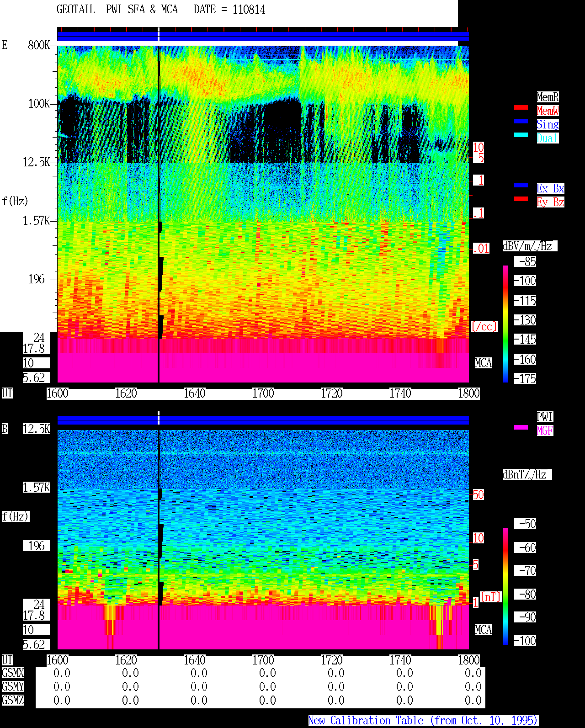Click the [/cc] density scale label
Viewport: 585px width, 728px height.
pyautogui.click(x=484, y=326)
